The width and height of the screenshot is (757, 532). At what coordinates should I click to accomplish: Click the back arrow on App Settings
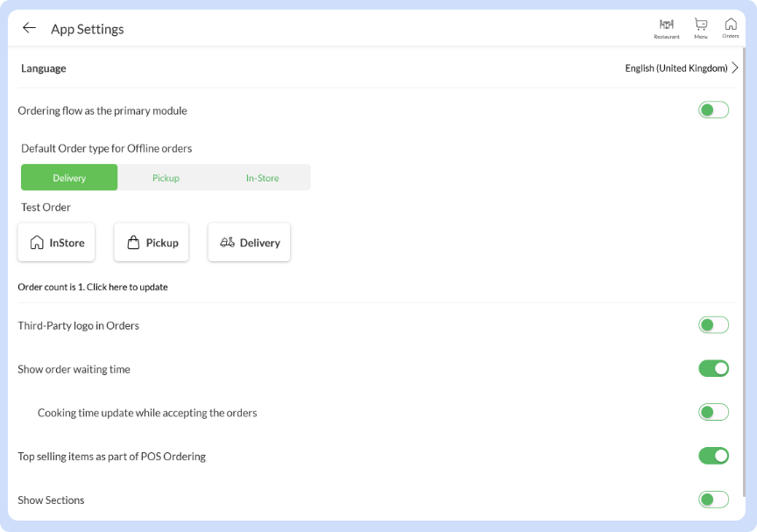[29, 27]
